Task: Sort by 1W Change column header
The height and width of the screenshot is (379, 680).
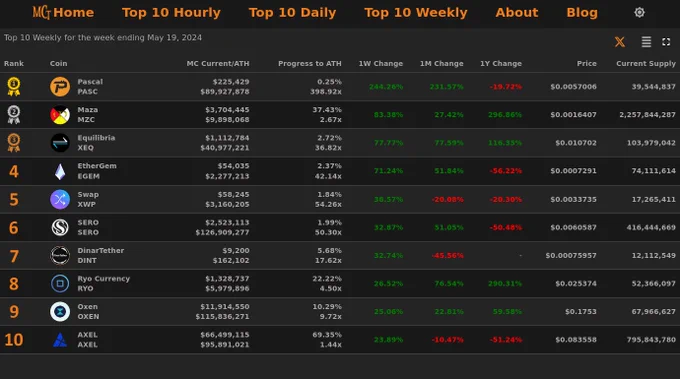Action: [x=381, y=63]
